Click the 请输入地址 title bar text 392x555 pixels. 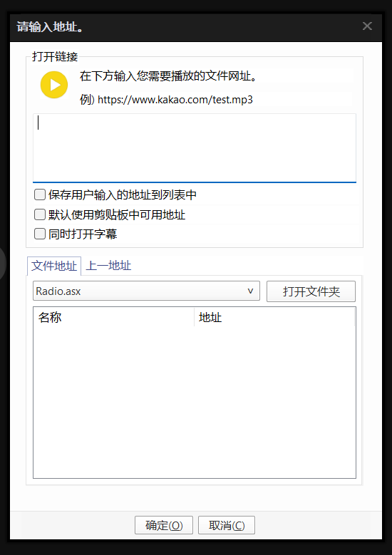(x=51, y=26)
